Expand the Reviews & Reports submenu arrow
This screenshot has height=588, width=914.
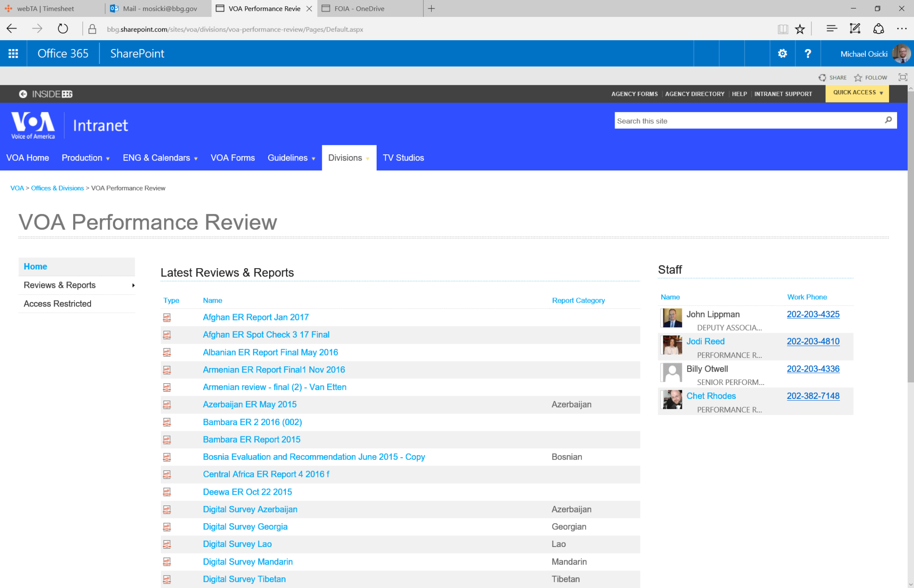point(133,285)
